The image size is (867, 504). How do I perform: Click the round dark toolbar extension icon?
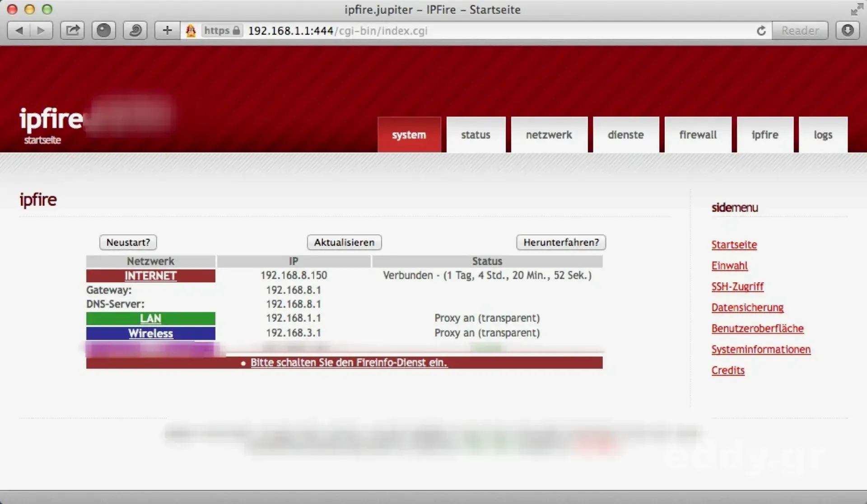(103, 31)
